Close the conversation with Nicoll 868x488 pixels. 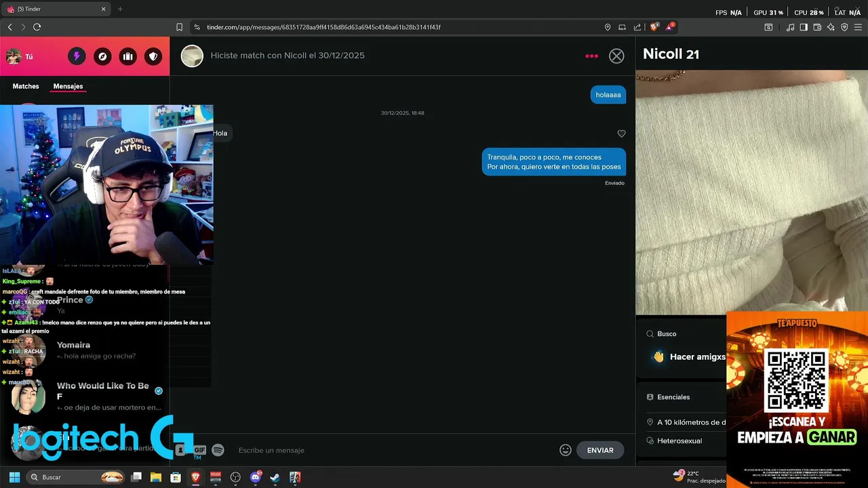616,56
